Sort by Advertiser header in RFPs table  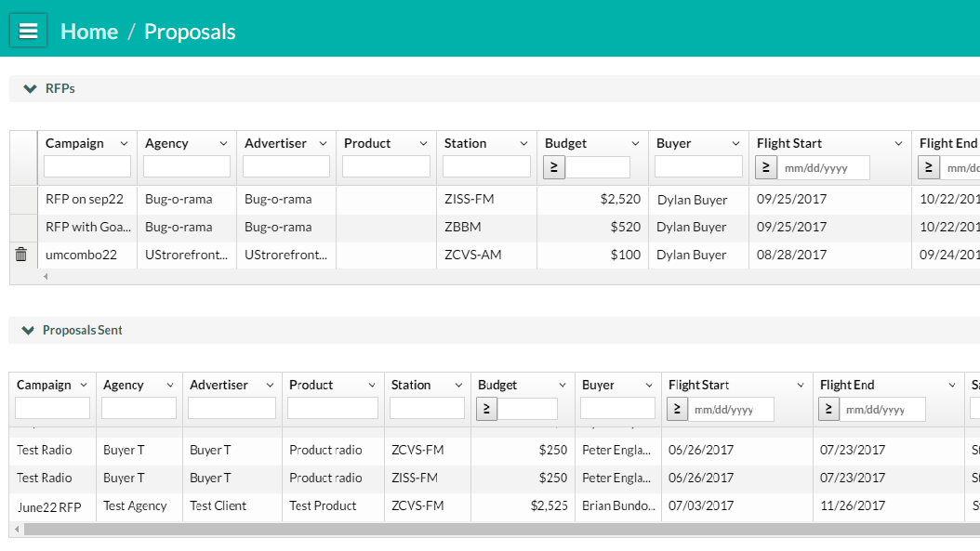pyautogui.click(x=275, y=143)
